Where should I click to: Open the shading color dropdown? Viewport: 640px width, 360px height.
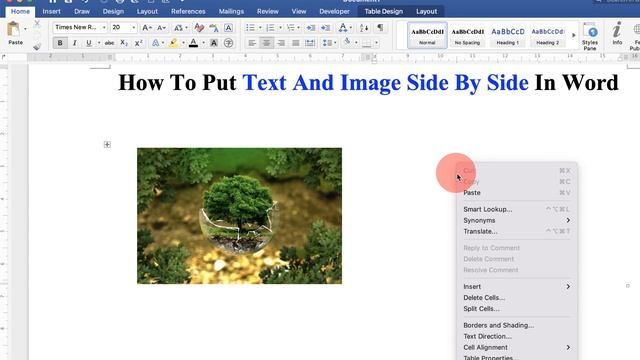356,43
